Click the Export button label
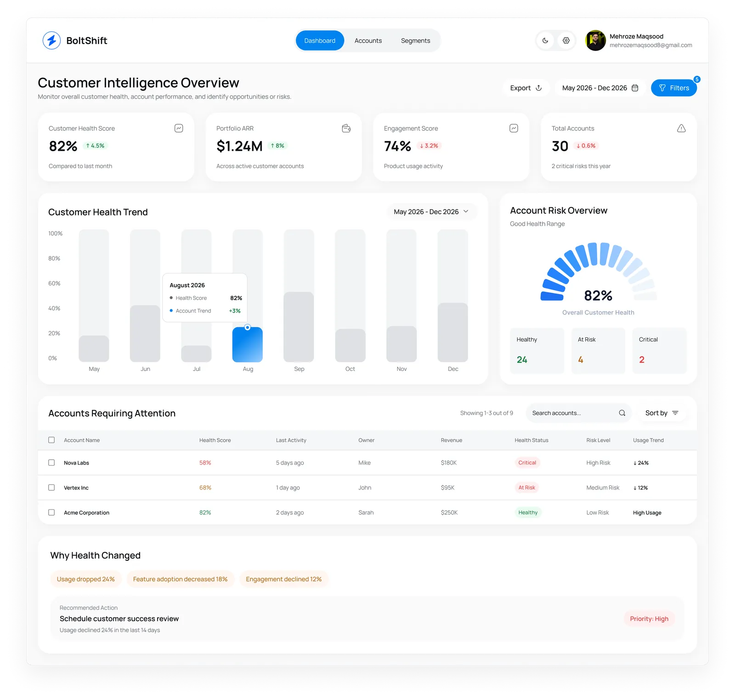This screenshot has width=735, height=700. 520,88
